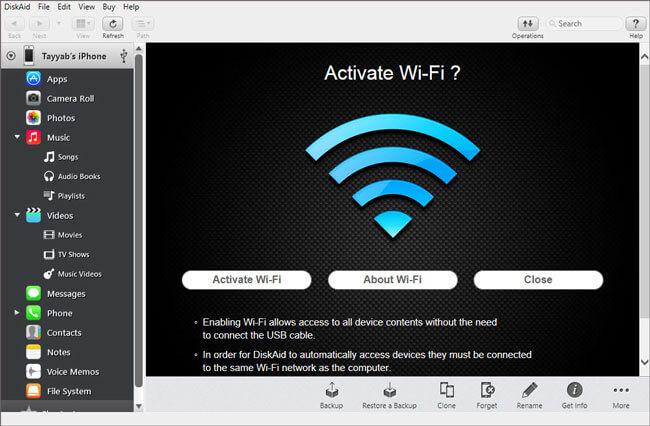Open the Phone handset icon

pos(34,313)
